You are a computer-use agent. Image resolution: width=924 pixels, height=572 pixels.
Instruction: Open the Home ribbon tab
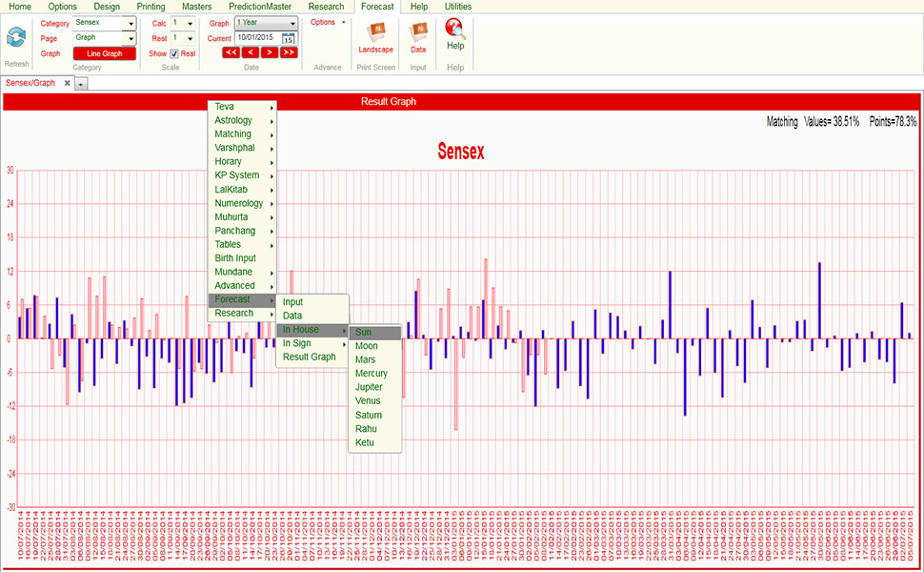click(x=20, y=7)
